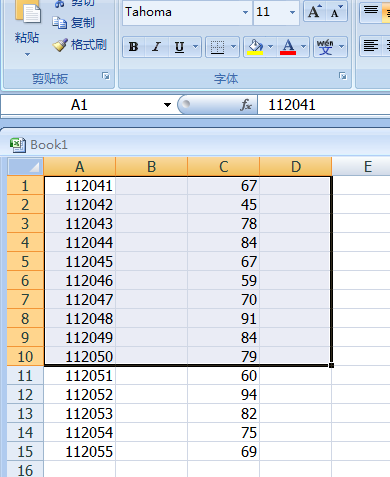Click cell containing 112048

(x=80, y=318)
